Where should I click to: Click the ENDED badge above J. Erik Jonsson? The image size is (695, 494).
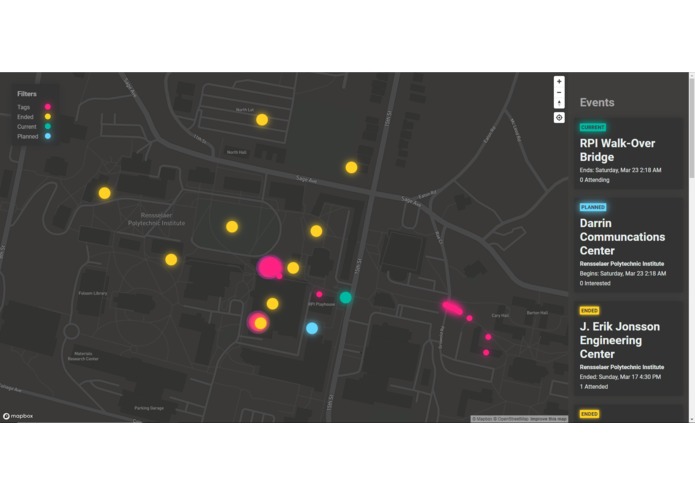[x=590, y=311]
